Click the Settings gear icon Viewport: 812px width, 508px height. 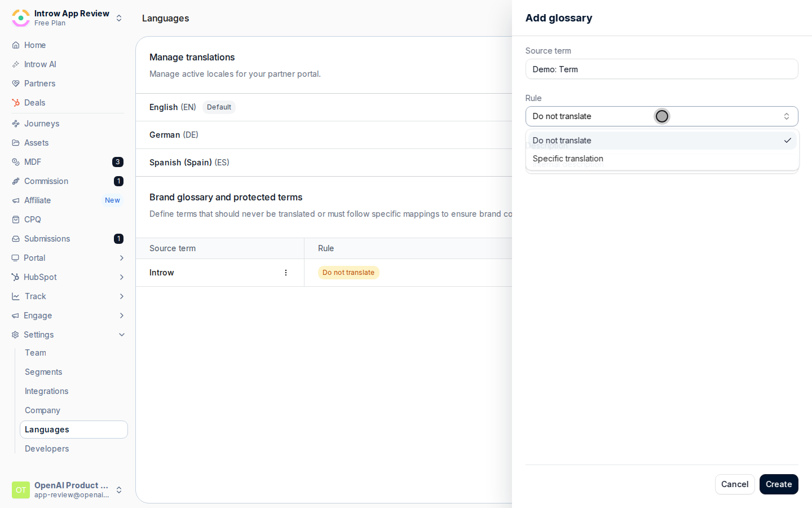click(15, 335)
